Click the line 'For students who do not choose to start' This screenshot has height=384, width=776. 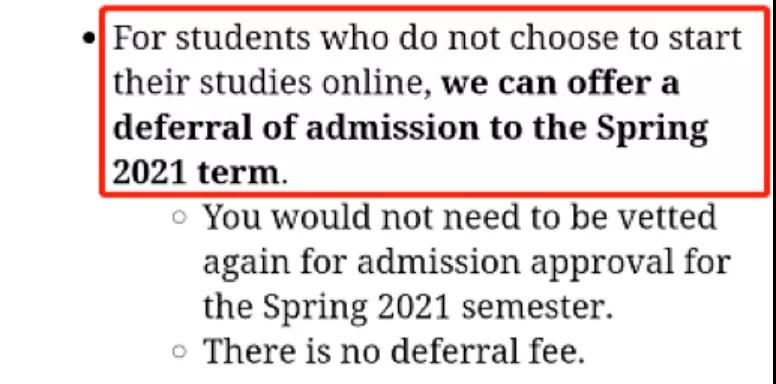coord(427,38)
